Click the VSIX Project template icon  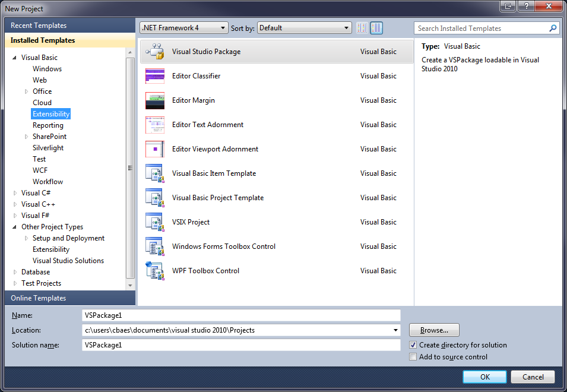pos(155,222)
